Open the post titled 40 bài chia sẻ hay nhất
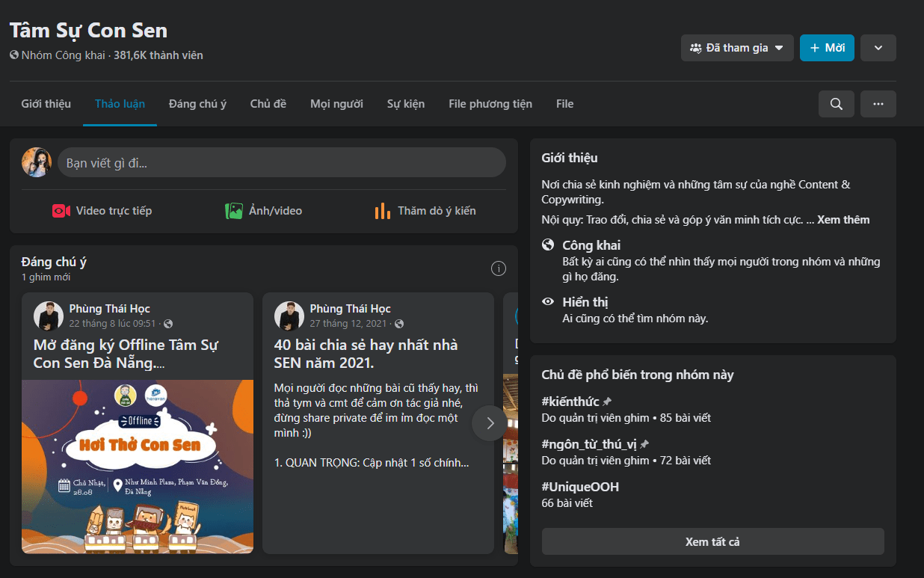Viewport: 924px width, 578px height. point(366,354)
